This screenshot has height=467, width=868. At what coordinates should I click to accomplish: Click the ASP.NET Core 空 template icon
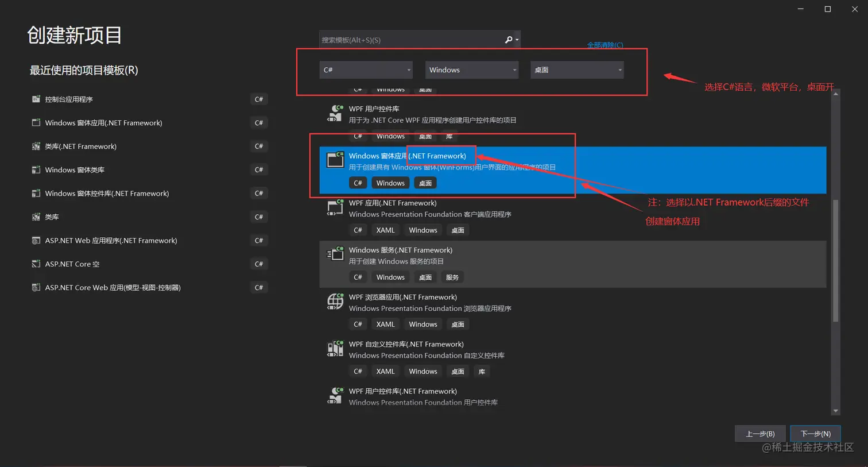[36, 264]
